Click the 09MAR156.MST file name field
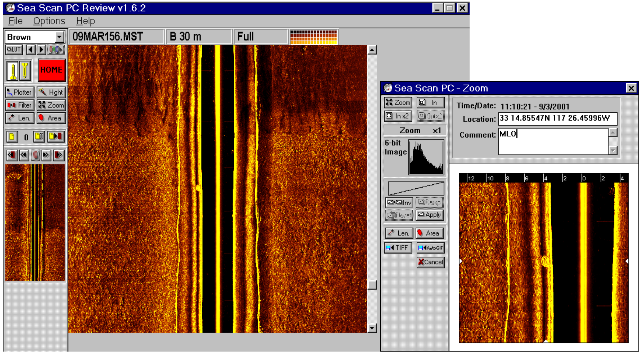 pos(117,36)
